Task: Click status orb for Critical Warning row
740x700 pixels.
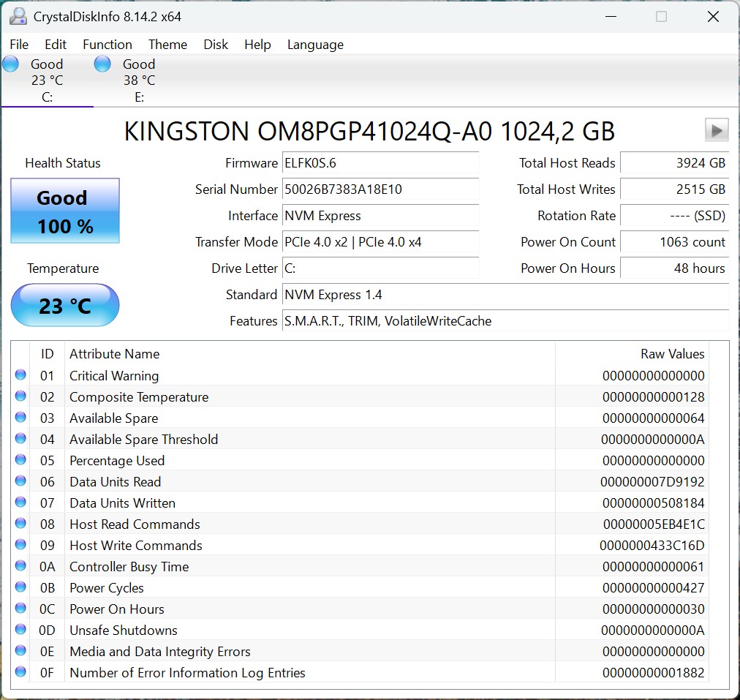Action: click(x=20, y=375)
